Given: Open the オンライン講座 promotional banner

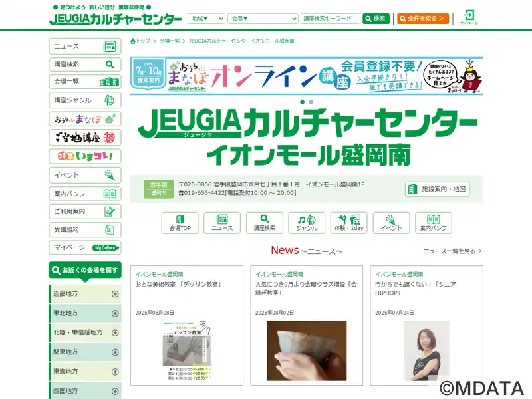Looking at the screenshot, I should [x=307, y=76].
